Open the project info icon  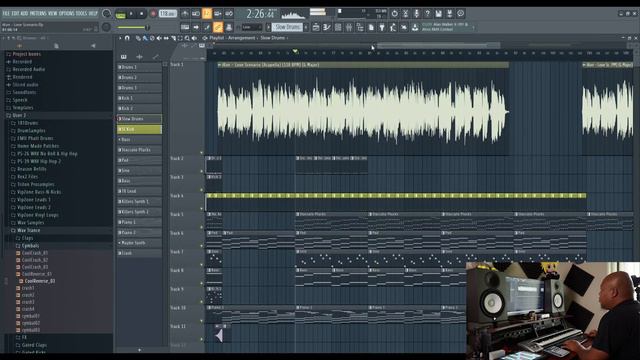[460, 13]
